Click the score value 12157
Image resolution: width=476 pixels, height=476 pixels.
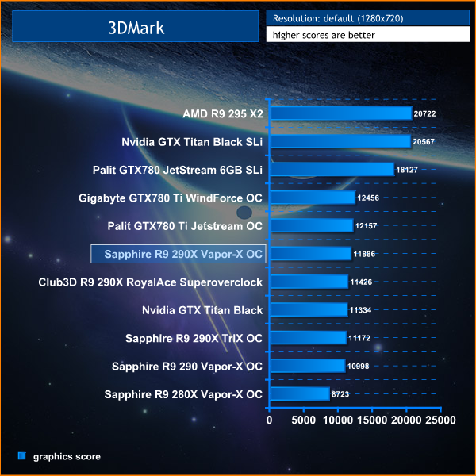point(366,226)
